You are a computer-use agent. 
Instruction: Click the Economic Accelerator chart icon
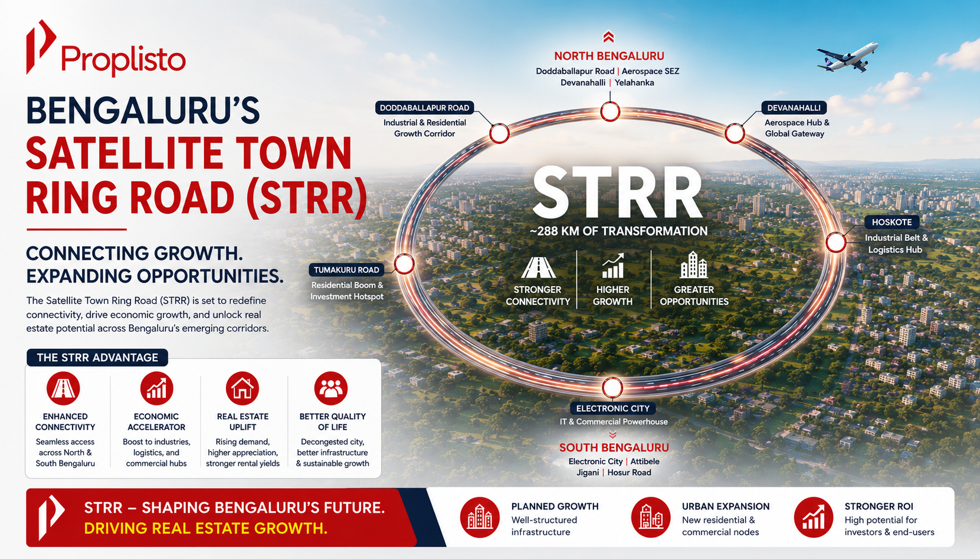pos(156,388)
